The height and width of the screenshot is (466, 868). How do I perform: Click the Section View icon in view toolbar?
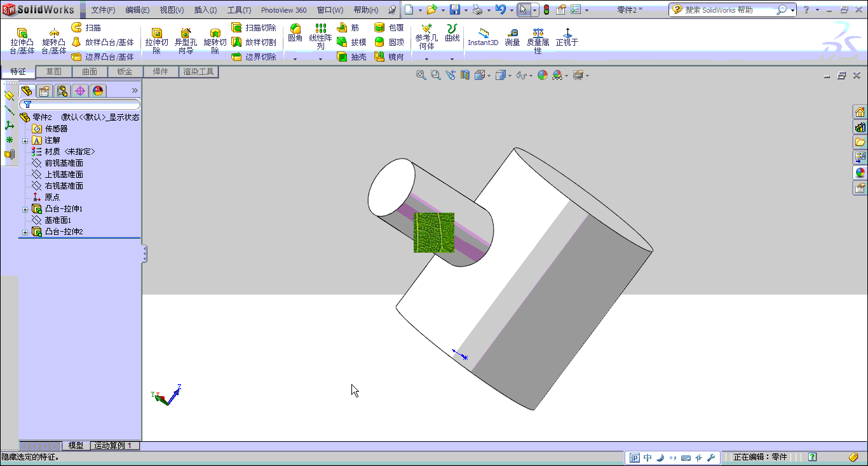[x=465, y=75]
